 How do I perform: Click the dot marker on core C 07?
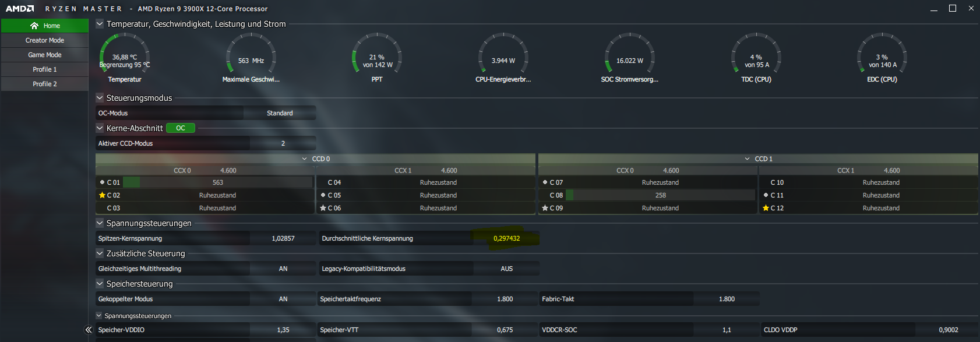point(545,182)
